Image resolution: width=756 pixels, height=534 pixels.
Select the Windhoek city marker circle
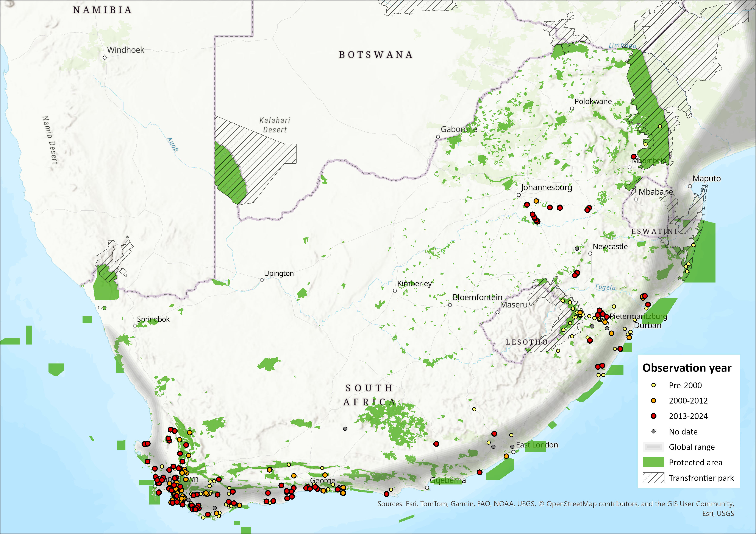[x=105, y=57]
